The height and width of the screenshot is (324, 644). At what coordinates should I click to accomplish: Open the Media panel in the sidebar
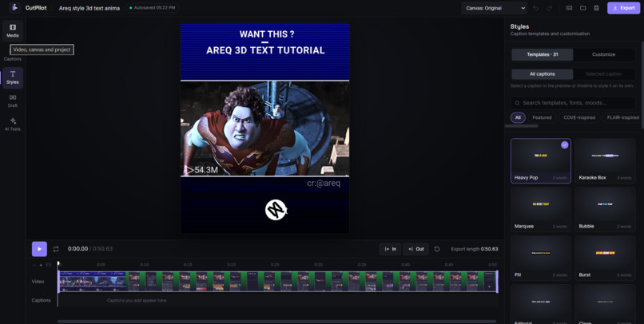(x=13, y=31)
